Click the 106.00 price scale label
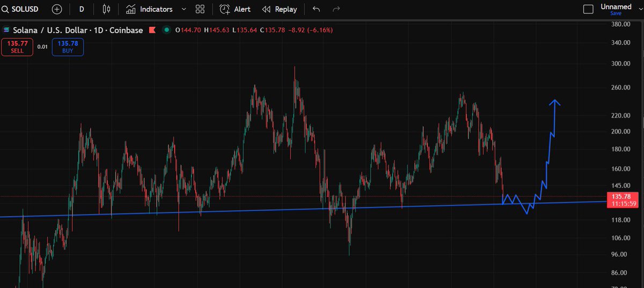 (x=619, y=238)
